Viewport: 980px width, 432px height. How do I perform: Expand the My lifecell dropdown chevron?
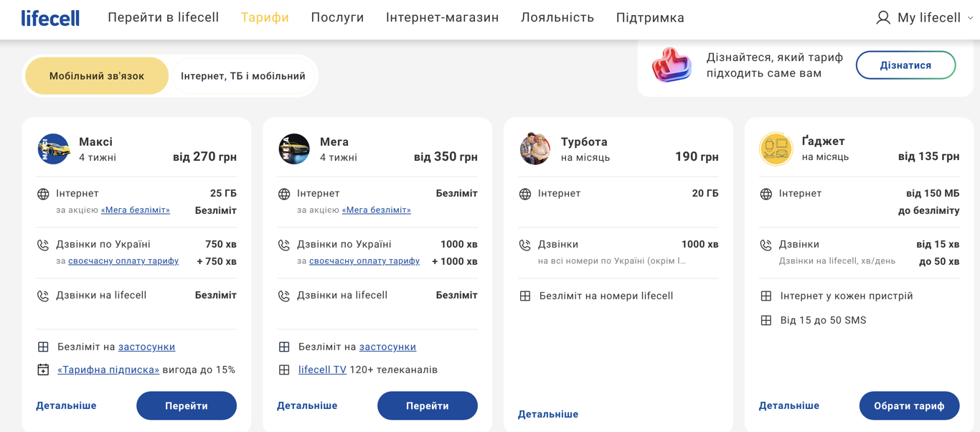tap(971, 18)
